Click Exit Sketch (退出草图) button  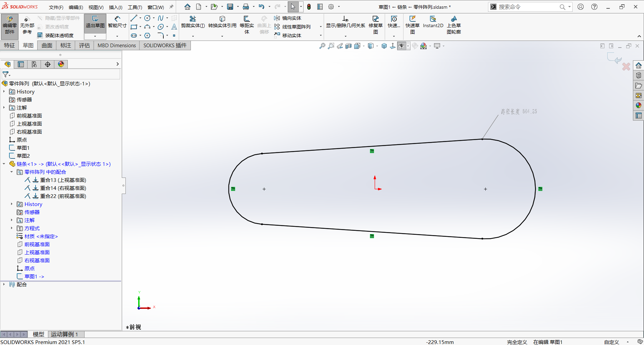[95, 22]
